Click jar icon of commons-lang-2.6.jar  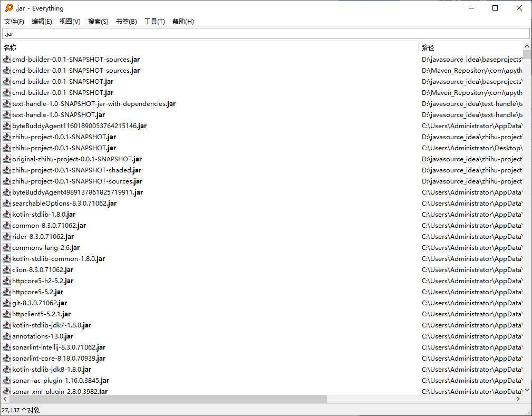click(x=7, y=247)
